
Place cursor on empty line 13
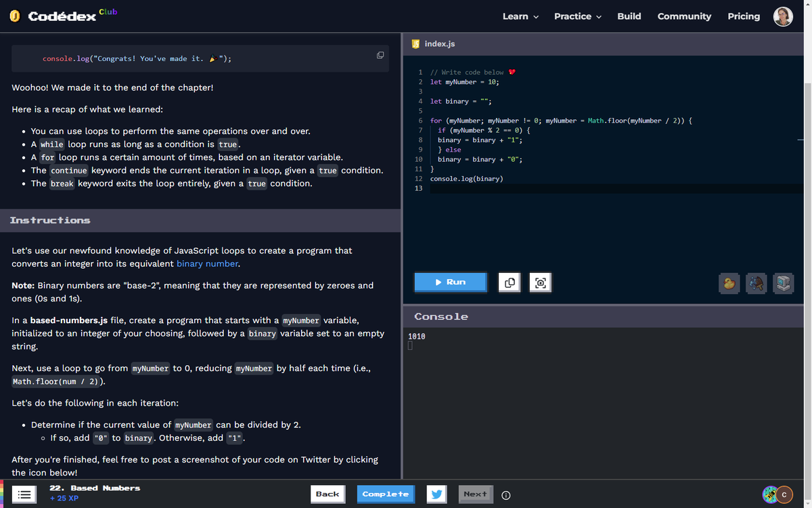tap(616, 188)
